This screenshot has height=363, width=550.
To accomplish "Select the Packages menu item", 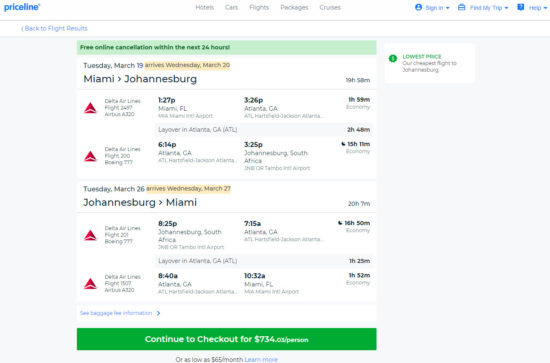I will tap(294, 7).
